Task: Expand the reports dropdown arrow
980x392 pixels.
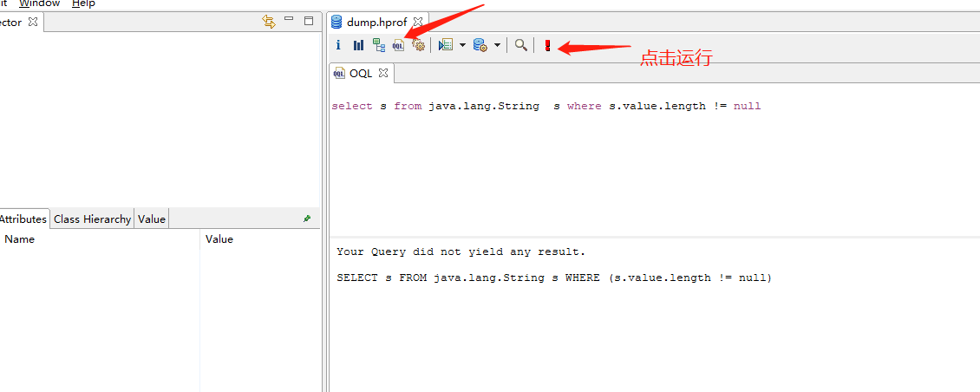Action: point(462,45)
